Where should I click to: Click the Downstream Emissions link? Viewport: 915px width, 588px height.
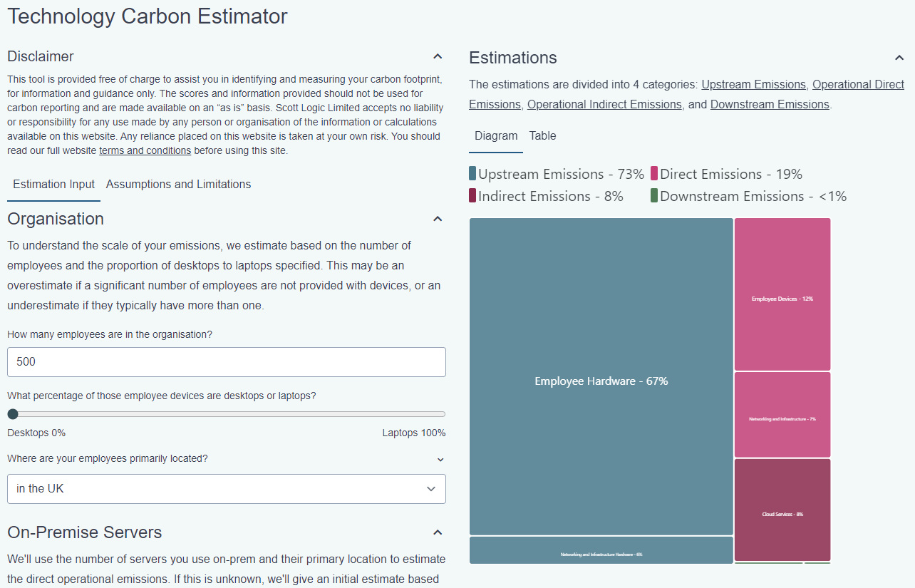pyautogui.click(x=769, y=104)
